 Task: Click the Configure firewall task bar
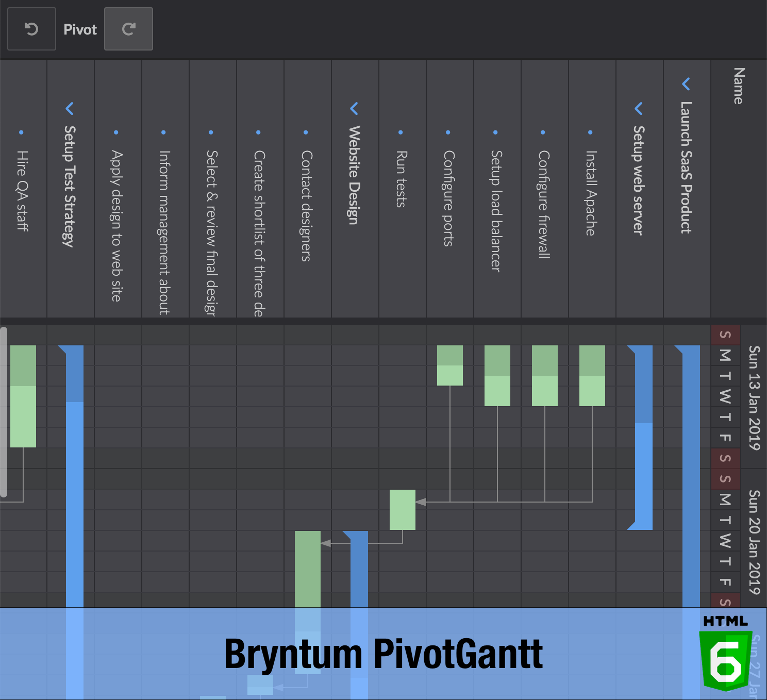point(545,376)
